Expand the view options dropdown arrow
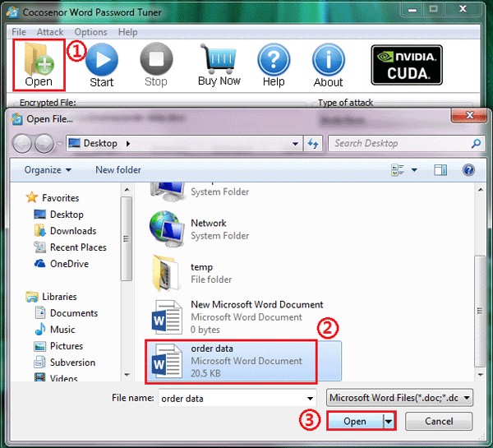This screenshot has width=493, height=448. (414, 170)
